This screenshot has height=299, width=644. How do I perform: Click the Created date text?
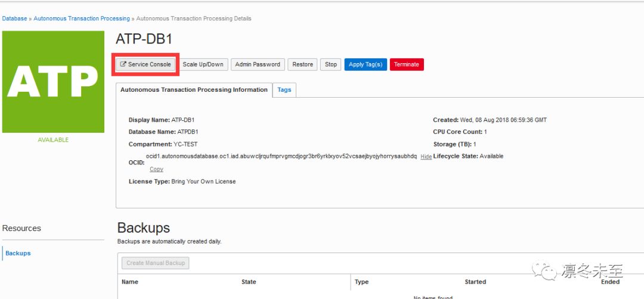coord(490,120)
